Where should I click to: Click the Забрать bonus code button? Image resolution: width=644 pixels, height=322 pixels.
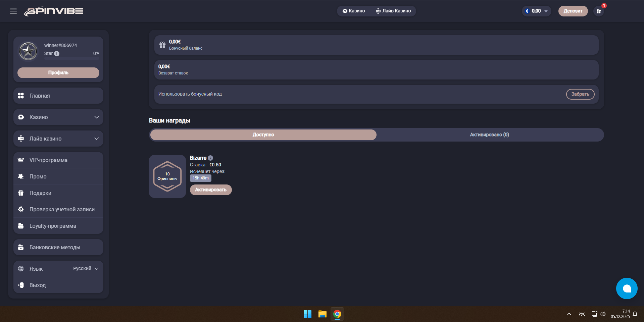coord(580,94)
